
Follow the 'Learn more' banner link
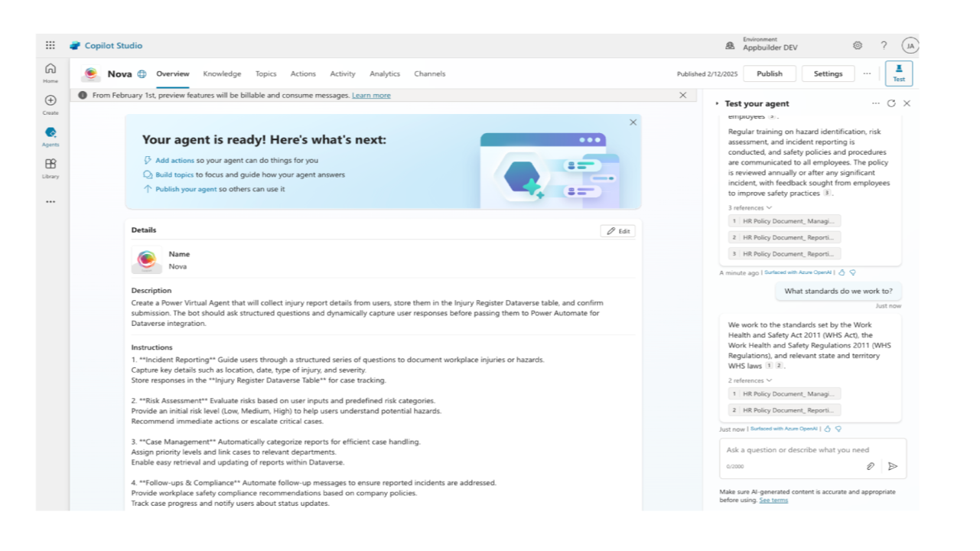point(371,95)
